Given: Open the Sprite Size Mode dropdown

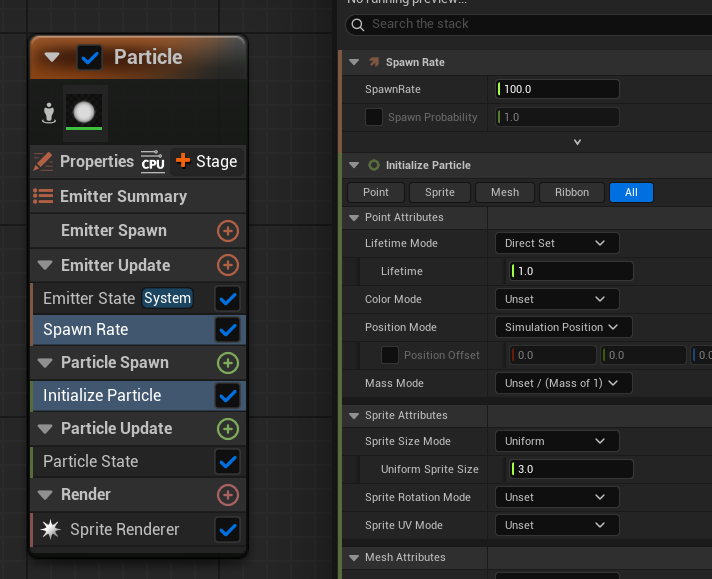Looking at the screenshot, I should pos(557,441).
